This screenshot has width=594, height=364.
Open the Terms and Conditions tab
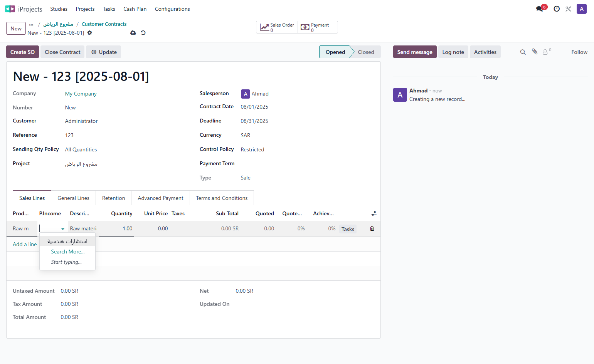tap(222, 198)
